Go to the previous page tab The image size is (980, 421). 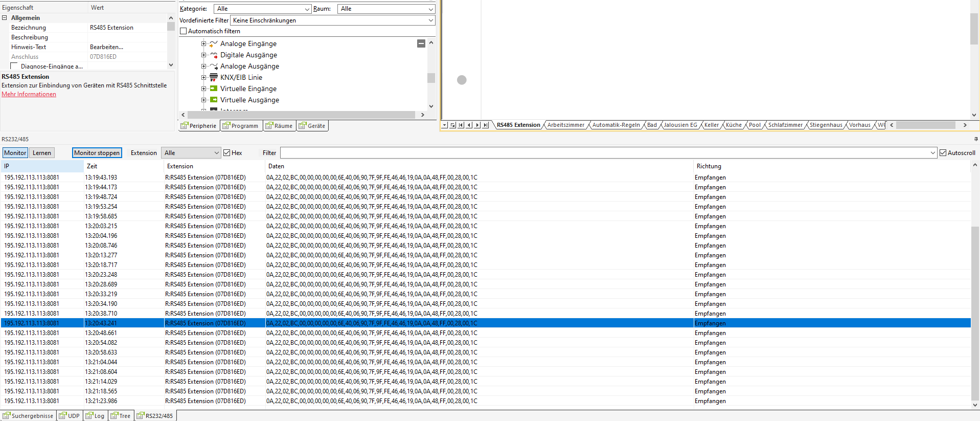pyautogui.click(x=469, y=125)
